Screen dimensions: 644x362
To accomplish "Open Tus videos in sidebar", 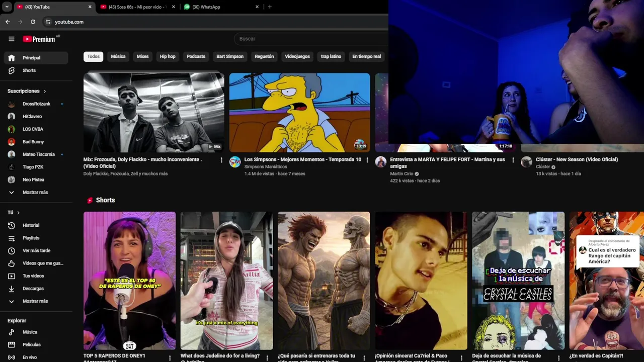I will coord(35,276).
